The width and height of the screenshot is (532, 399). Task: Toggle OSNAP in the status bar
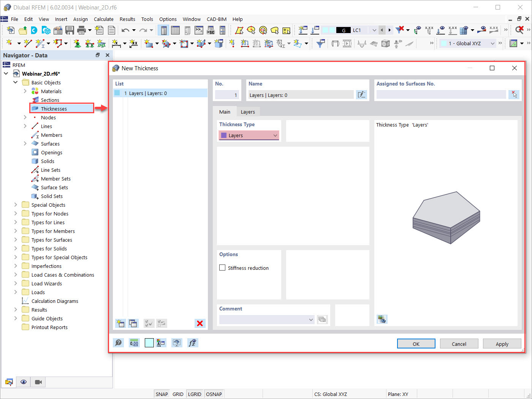(214, 394)
